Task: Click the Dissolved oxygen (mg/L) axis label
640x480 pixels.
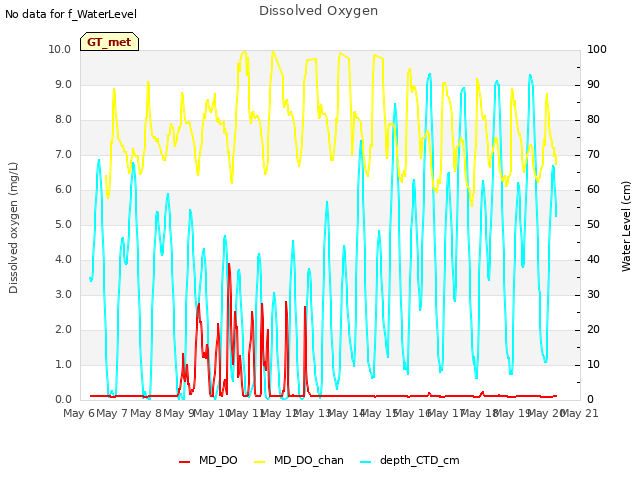Action: tap(13, 228)
